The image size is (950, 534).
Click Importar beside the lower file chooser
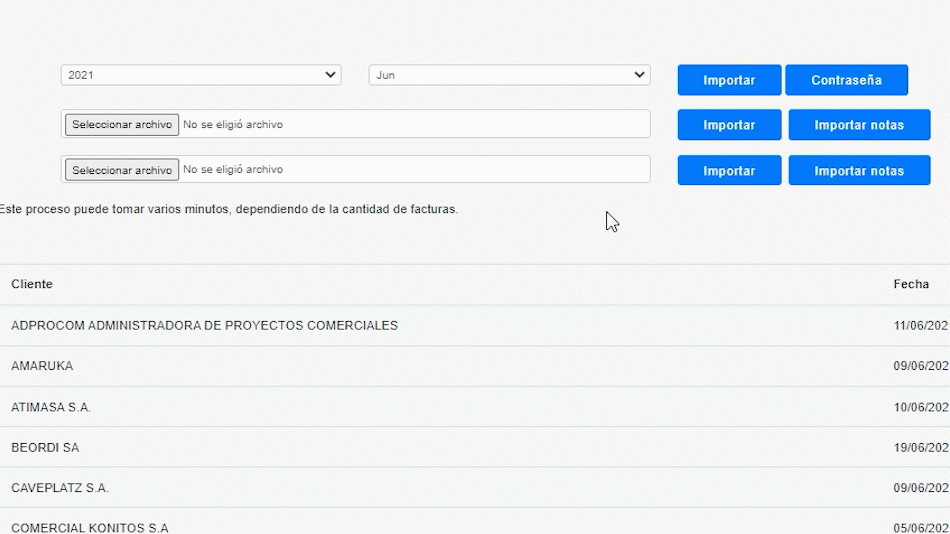click(x=729, y=171)
